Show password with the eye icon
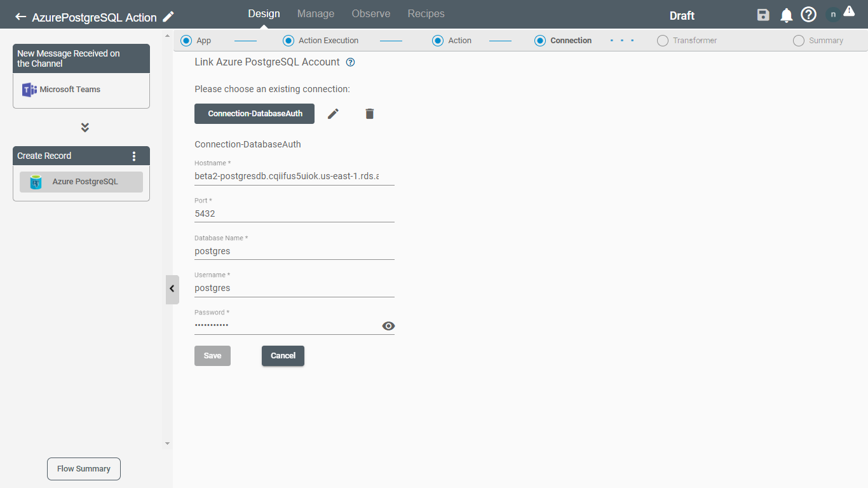 (388, 326)
